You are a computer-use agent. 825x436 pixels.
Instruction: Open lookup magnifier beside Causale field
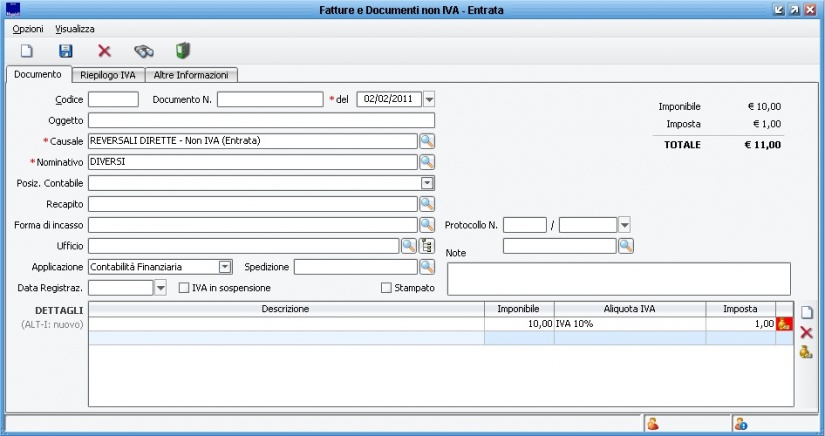(426, 141)
